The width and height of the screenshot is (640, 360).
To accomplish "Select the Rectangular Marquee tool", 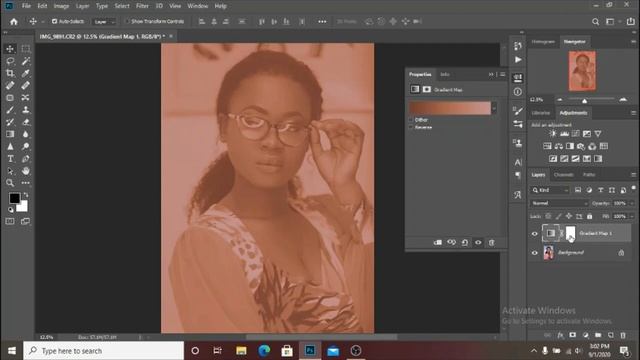I will click(25, 49).
